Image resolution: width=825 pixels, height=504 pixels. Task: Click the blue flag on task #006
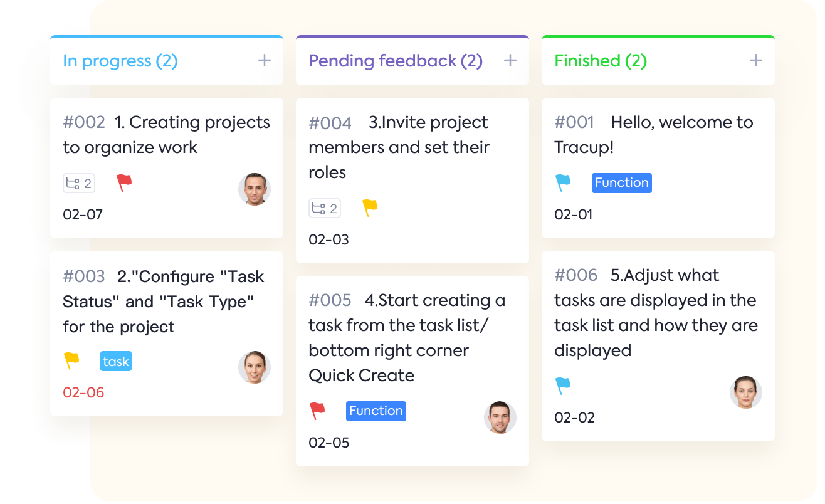coord(563,386)
